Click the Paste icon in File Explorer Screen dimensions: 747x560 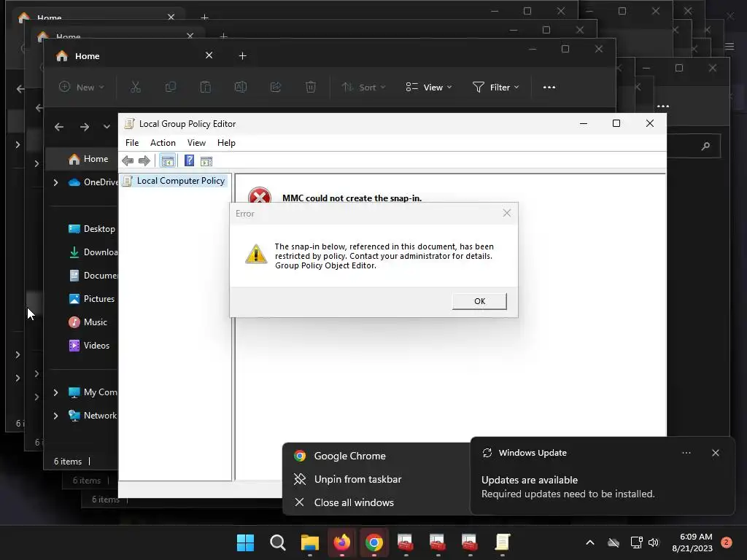click(x=205, y=87)
